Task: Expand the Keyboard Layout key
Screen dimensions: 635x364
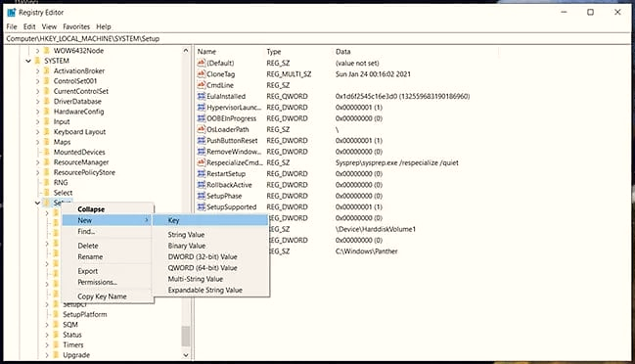Action: [37, 131]
